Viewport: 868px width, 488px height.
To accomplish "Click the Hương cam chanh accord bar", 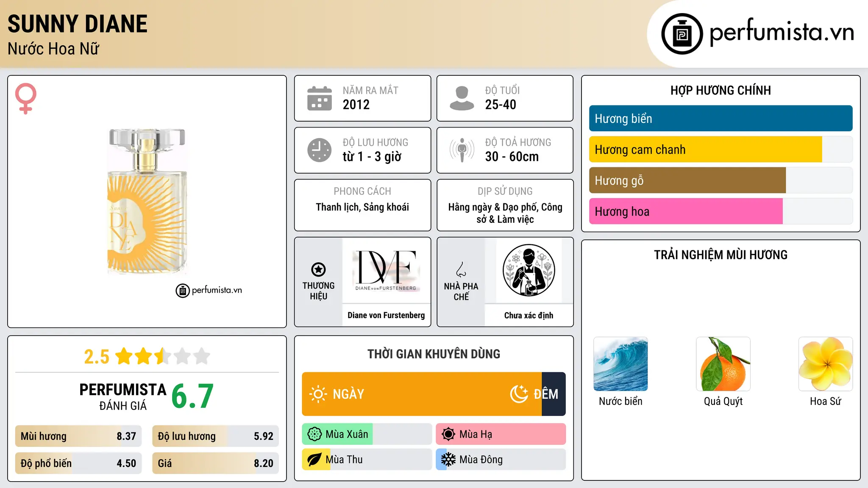I will coord(721,150).
